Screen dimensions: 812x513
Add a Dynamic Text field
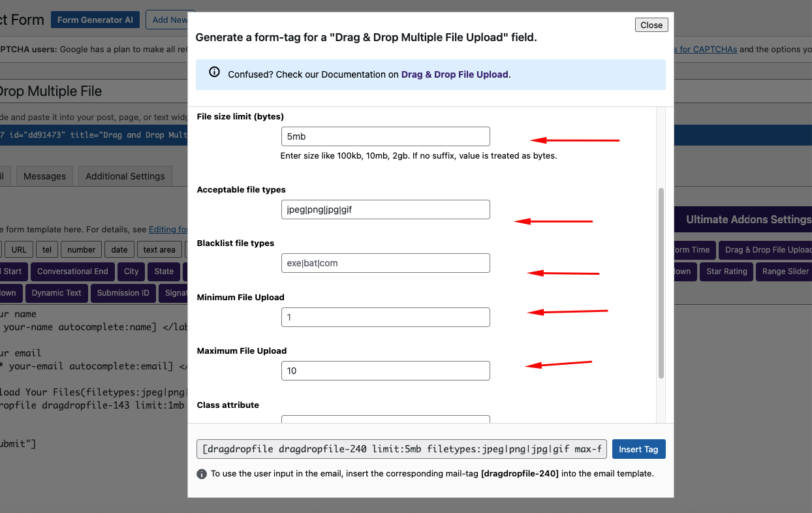pos(56,293)
